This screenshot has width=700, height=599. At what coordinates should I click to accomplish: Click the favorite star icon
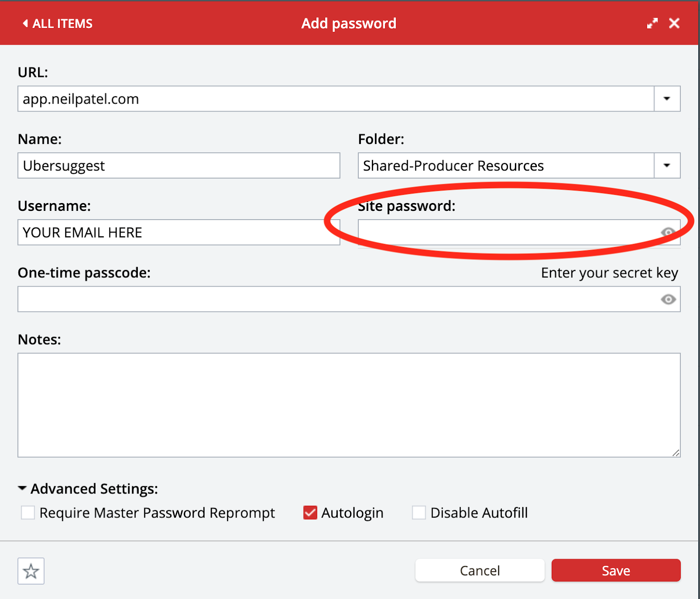(x=31, y=571)
